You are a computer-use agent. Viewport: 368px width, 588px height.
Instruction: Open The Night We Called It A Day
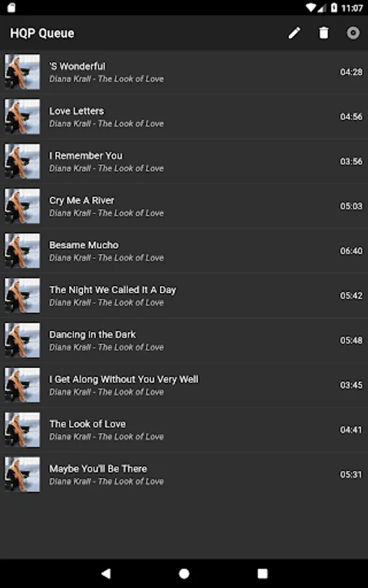click(x=184, y=295)
